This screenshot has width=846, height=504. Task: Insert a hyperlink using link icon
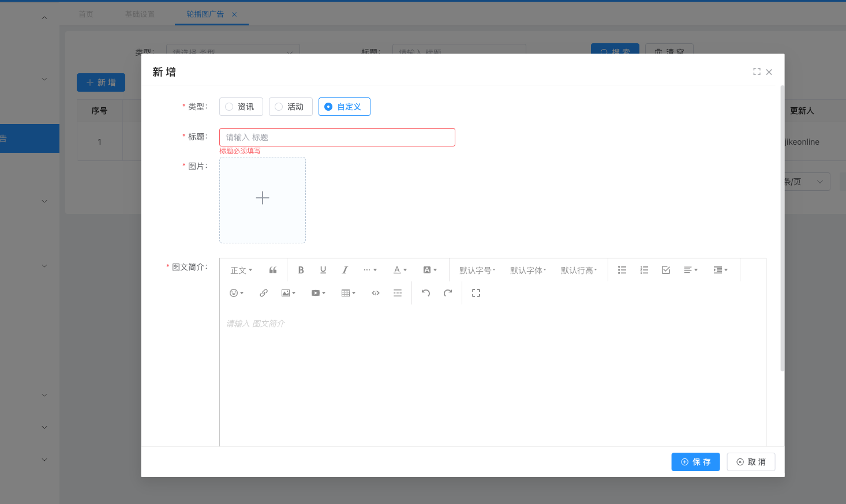pos(264,293)
